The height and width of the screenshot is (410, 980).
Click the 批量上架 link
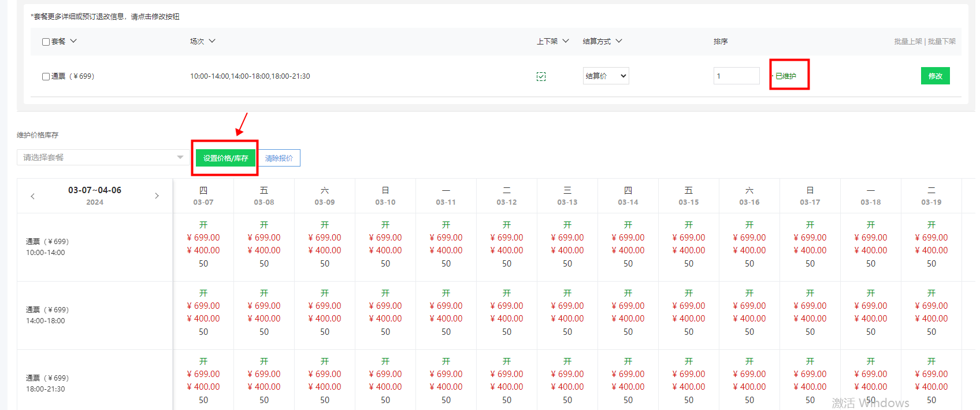click(908, 42)
